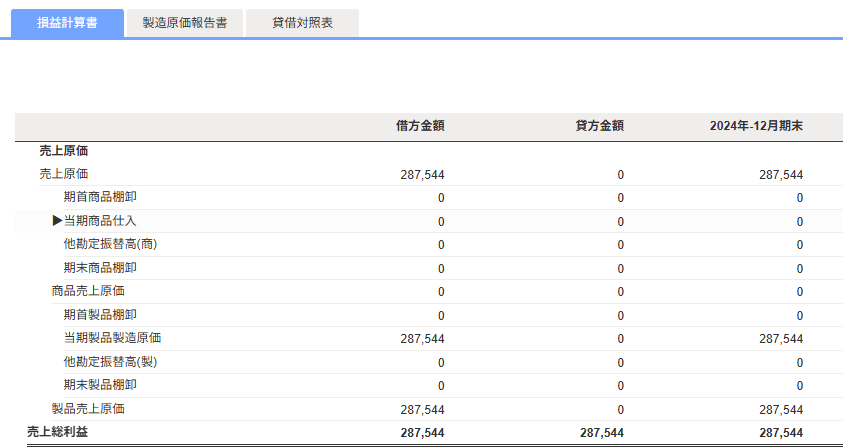Open the 貸借対照表 tab
This screenshot has height=447, width=843.
(x=302, y=23)
